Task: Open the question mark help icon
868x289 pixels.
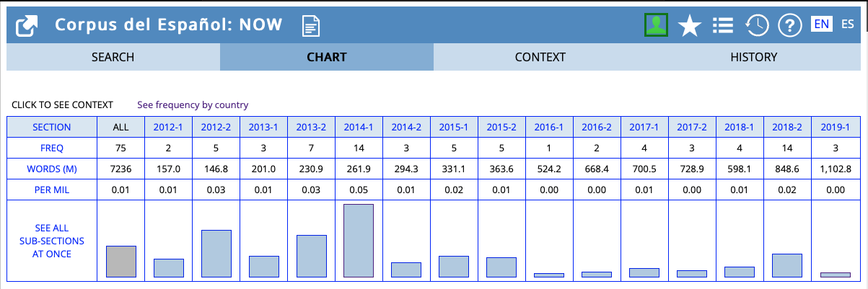Action: click(789, 26)
